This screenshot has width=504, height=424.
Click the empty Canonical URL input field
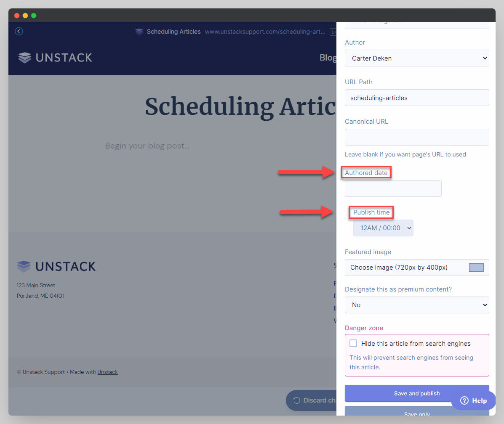click(416, 137)
